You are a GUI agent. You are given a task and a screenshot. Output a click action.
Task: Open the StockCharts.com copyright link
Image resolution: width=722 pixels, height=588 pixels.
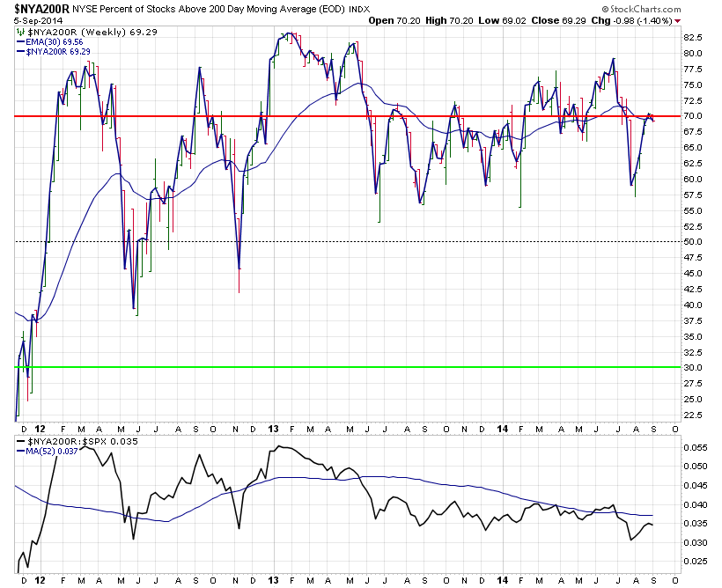coord(641,9)
